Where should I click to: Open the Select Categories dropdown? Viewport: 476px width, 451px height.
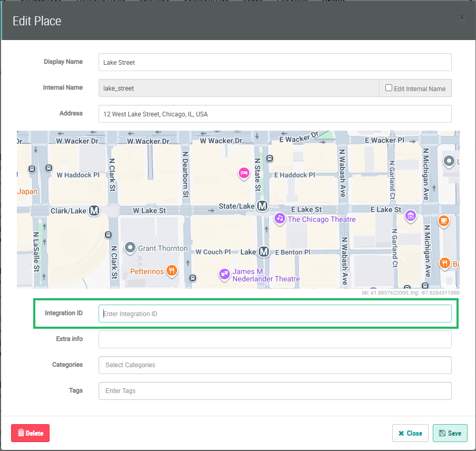pyautogui.click(x=275, y=365)
